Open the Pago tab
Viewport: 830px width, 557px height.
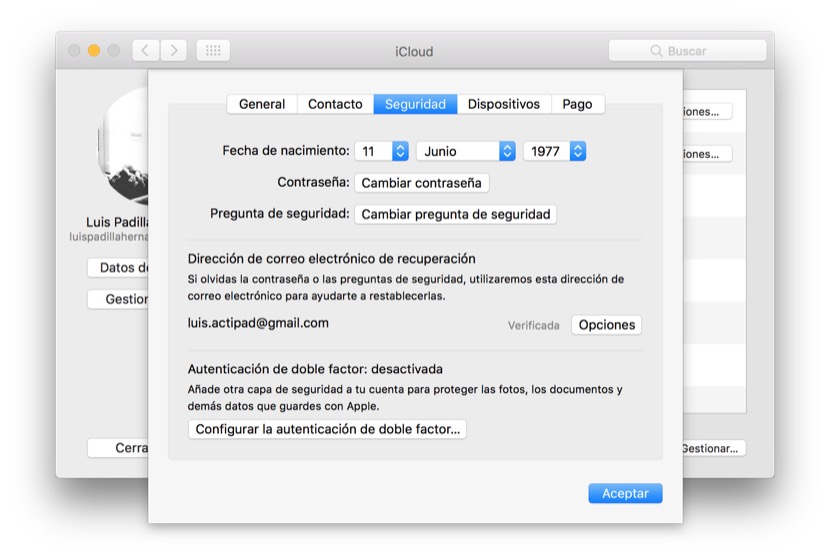[x=577, y=104]
